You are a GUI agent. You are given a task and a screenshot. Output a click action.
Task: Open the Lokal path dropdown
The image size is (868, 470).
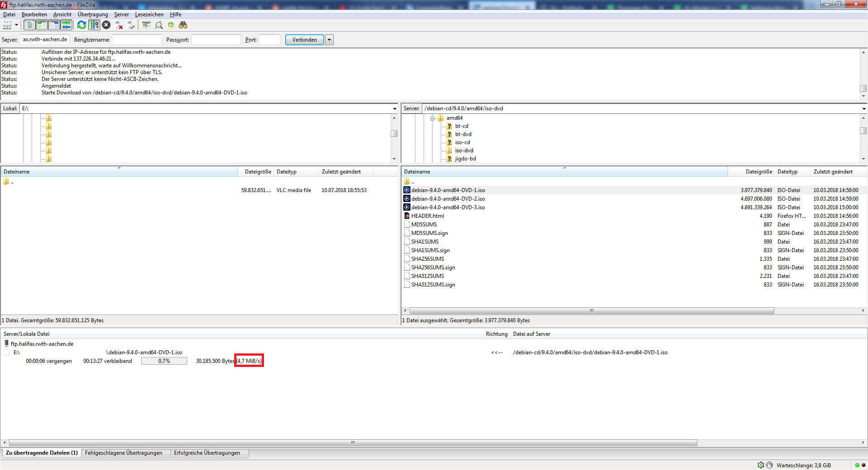[x=395, y=108]
